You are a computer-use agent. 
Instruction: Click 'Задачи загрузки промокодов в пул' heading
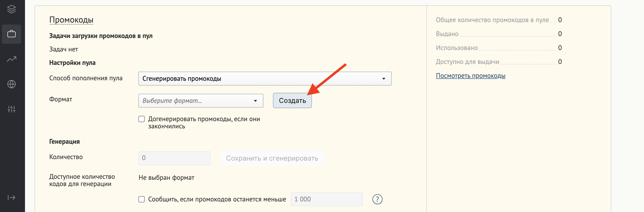tap(101, 36)
